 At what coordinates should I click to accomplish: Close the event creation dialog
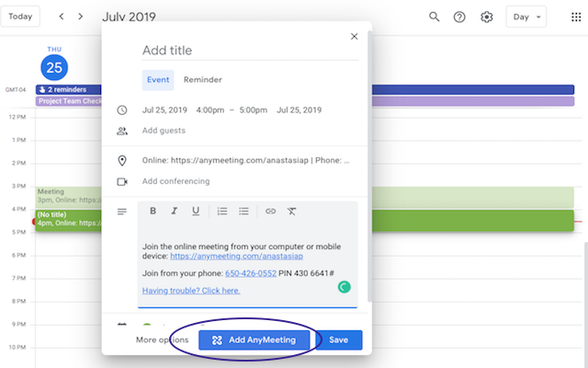[x=354, y=37]
